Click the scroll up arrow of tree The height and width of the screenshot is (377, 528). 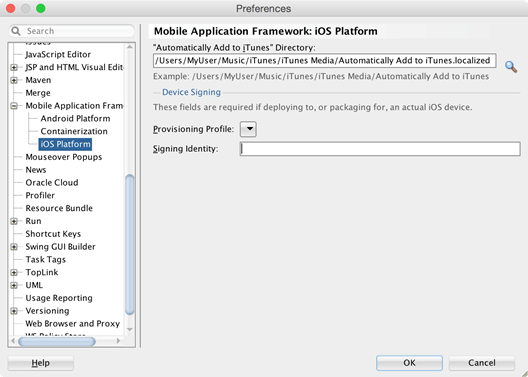130,47
